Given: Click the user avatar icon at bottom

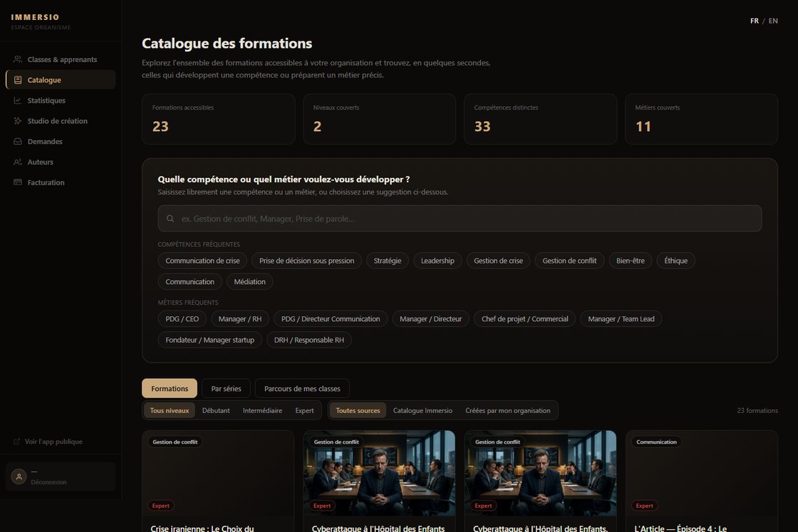Looking at the screenshot, I should (19, 476).
